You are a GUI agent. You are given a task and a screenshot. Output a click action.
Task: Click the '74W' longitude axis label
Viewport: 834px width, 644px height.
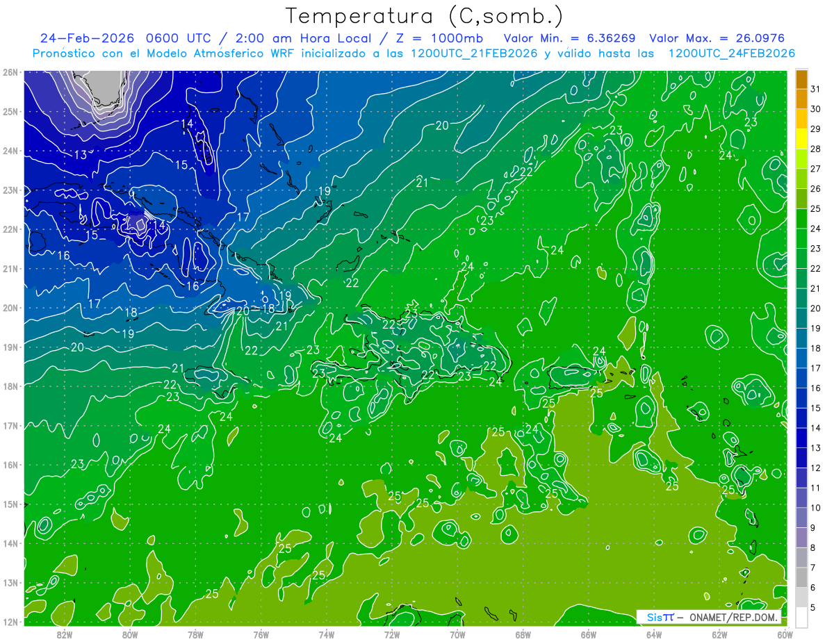(x=327, y=634)
